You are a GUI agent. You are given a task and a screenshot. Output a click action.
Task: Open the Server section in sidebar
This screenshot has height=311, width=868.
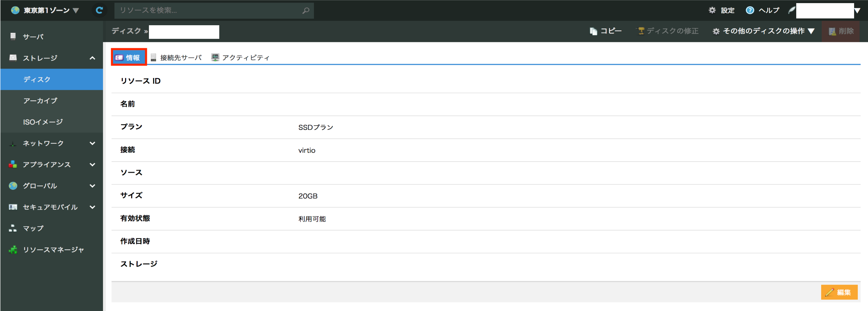tap(33, 37)
